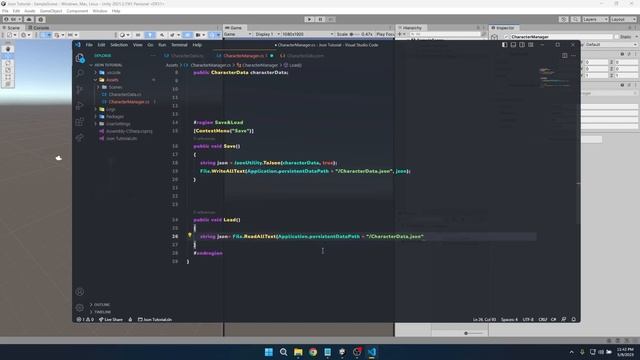Open Explorer More Actions ellipsis in VS Code
Viewport: 640px width, 360px height.
tap(153, 56)
